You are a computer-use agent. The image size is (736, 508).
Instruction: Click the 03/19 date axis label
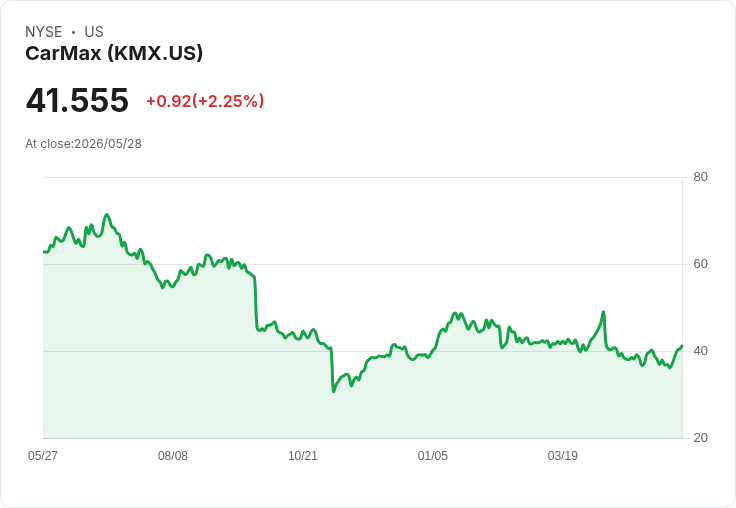[563, 455]
